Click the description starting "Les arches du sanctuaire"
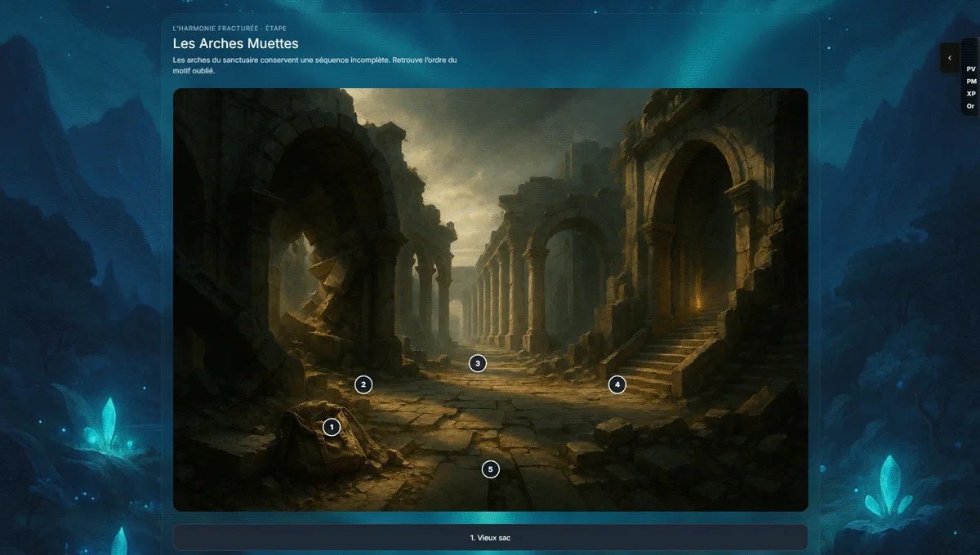Viewport: 980px width, 555px height. click(x=315, y=65)
